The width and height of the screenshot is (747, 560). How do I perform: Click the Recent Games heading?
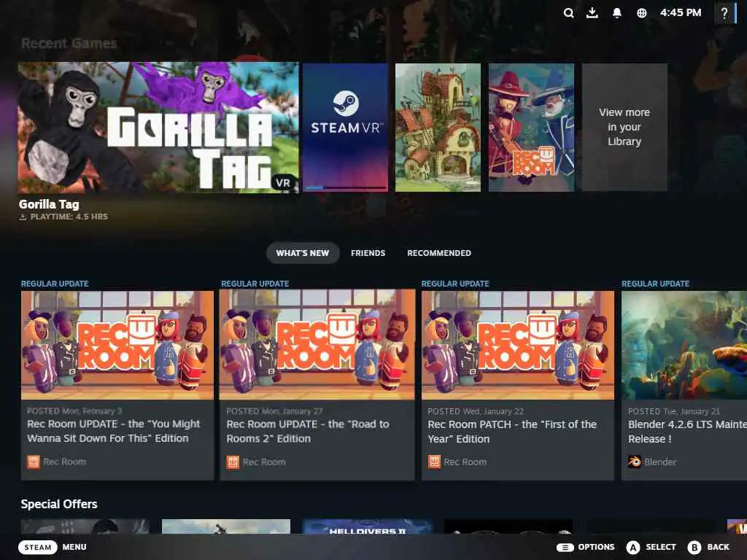point(69,43)
